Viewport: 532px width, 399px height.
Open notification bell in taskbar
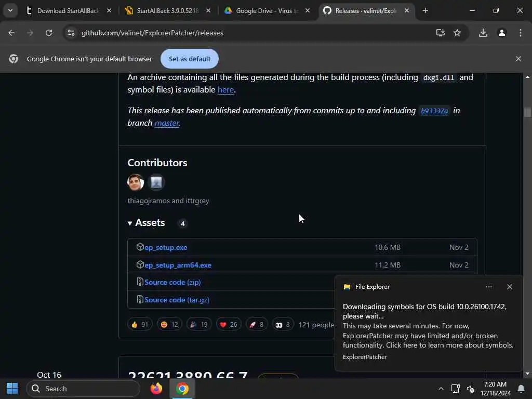[521, 389]
